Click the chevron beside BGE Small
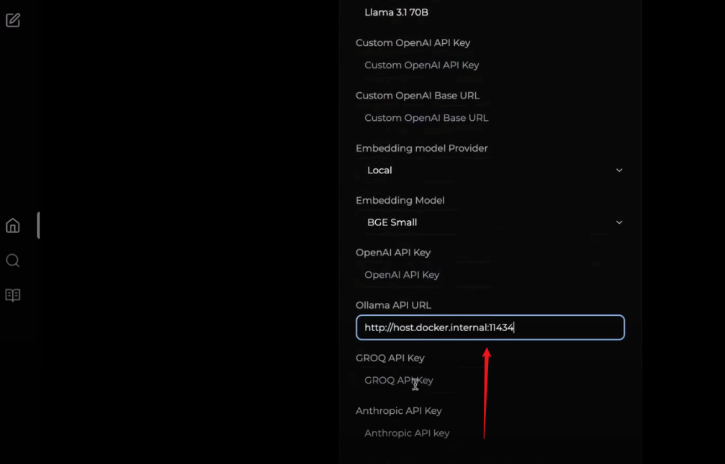The image size is (725, 464). 619,222
